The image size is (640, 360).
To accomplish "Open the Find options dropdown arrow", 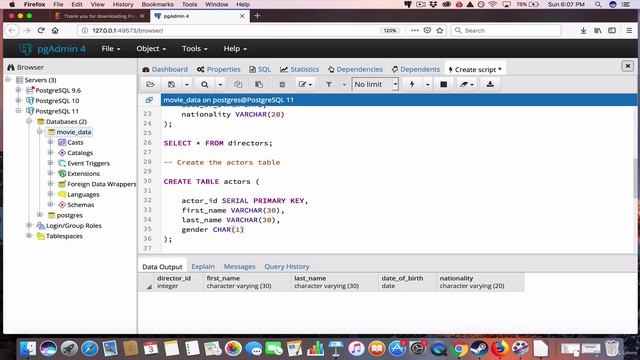I will [x=220, y=84].
